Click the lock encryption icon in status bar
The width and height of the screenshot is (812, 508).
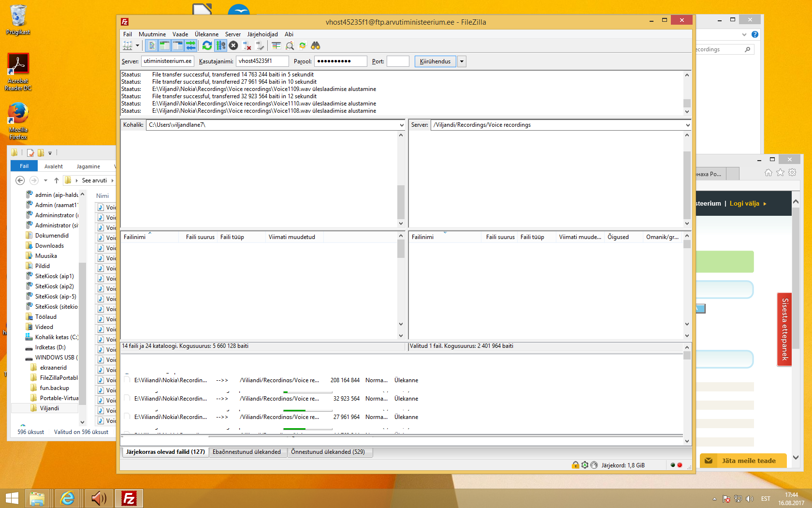(575, 465)
